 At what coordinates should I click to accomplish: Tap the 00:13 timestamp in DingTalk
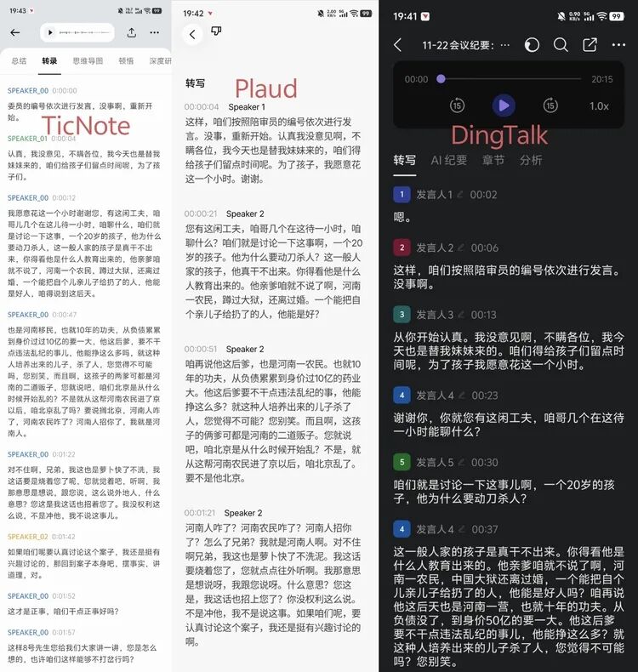point(484,315)
